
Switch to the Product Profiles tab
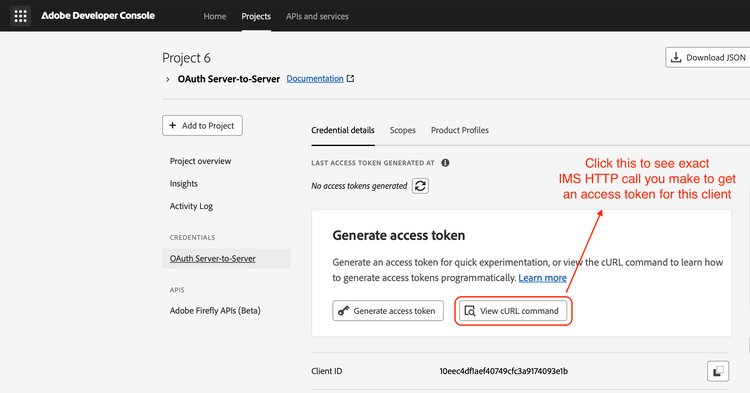pyautogui.click(x=460, y=130)
